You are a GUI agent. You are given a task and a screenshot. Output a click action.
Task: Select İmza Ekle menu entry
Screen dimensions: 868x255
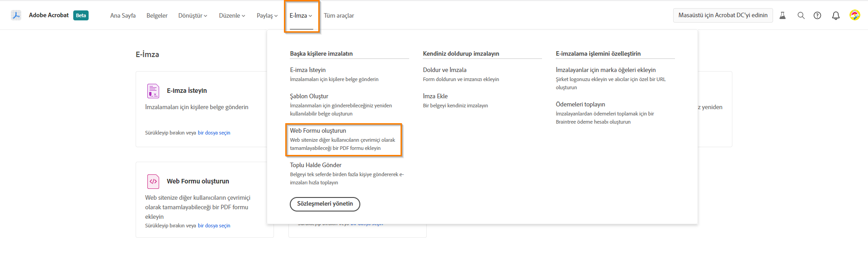pyautogui.click(x=435, y=96)
